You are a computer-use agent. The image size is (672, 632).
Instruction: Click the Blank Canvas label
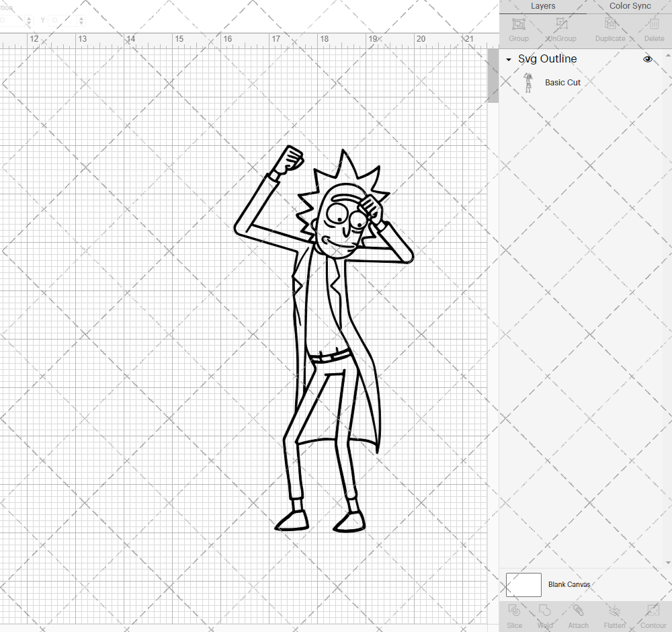tap(569, 584)
